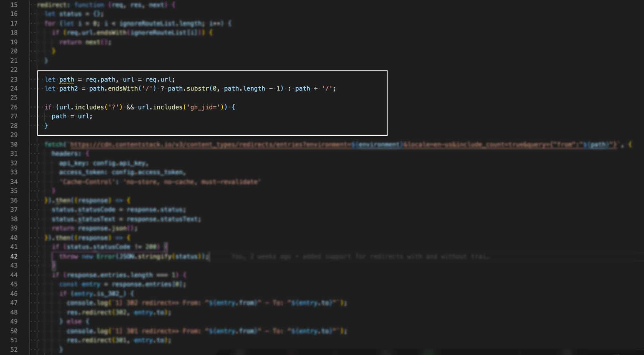Screen dimensions: 644x355
Task: Click the squiggly-underlined path variable on line 23
Action: tap(67, 80)
